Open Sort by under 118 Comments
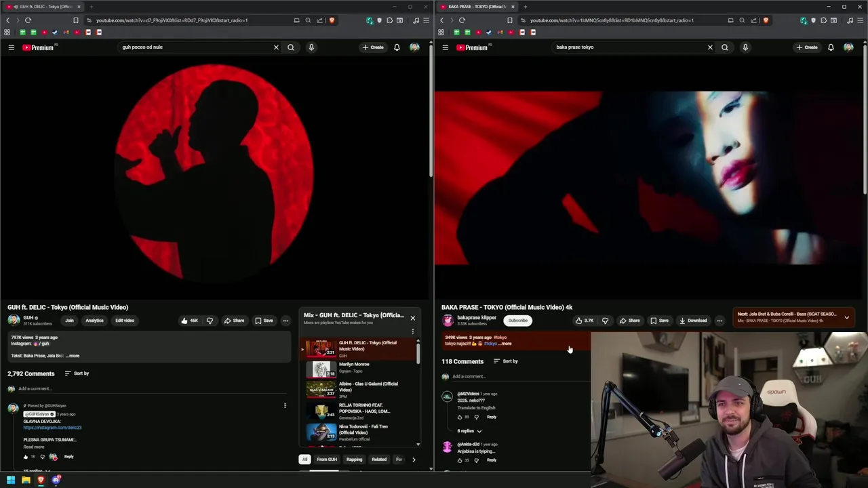The width and height of the screenshot is (868, 488). tap(506, 361)
